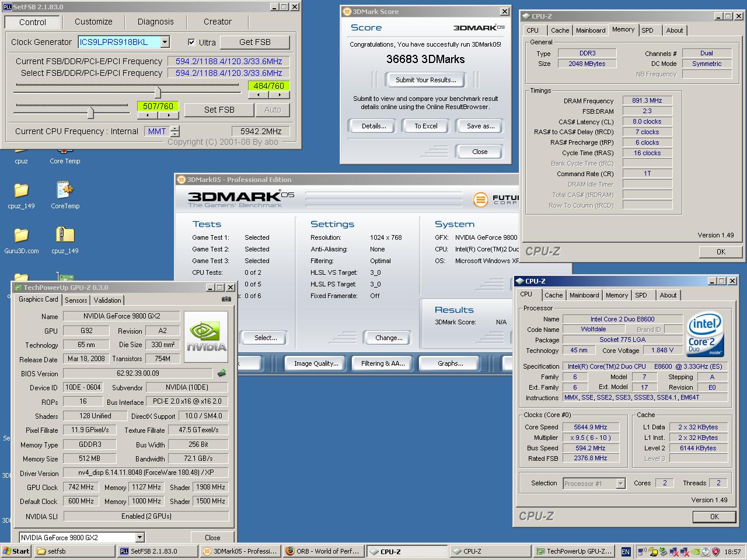Click Change button under Settings
Viewport: 747px width, 560px height.
click(389, 338)
